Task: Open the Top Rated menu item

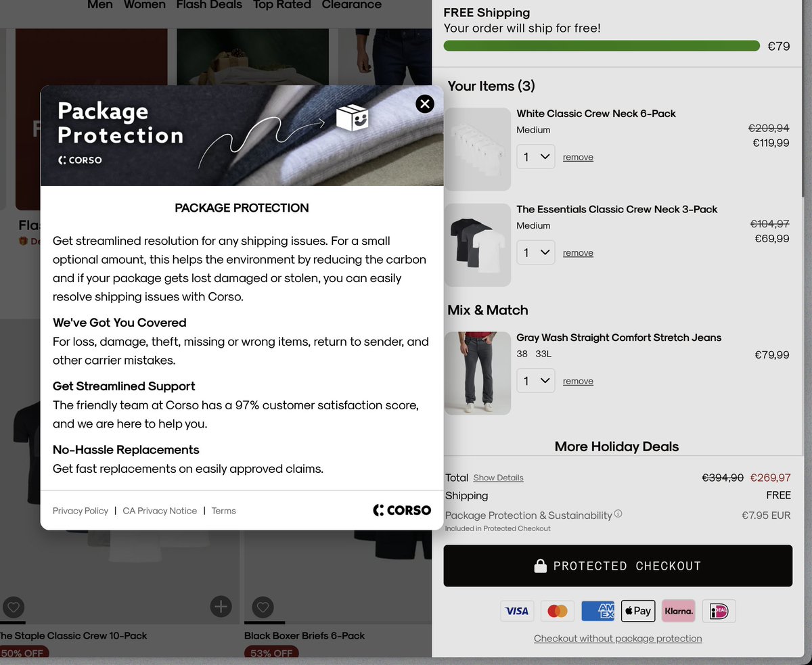Action: 282,5
